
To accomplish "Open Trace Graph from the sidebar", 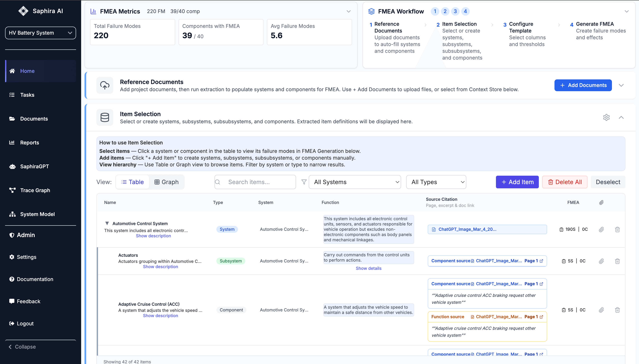I will pyautogui.click(x=35, y=190).
